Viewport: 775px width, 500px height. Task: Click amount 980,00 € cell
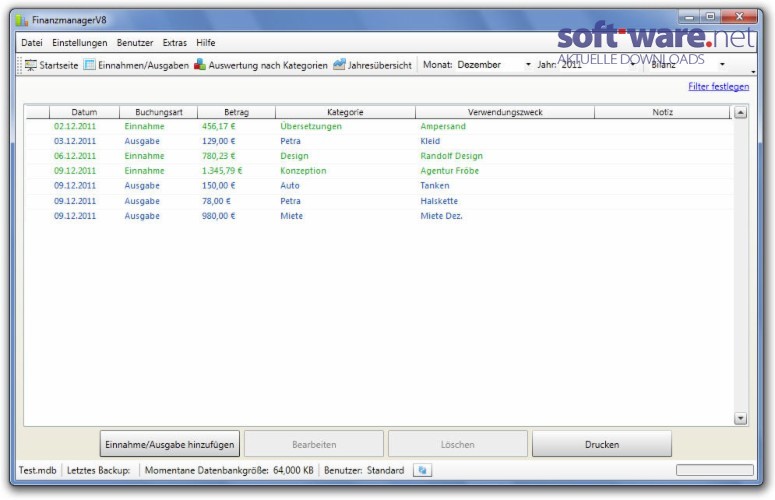pyautogui.click(x=218, y=216)
